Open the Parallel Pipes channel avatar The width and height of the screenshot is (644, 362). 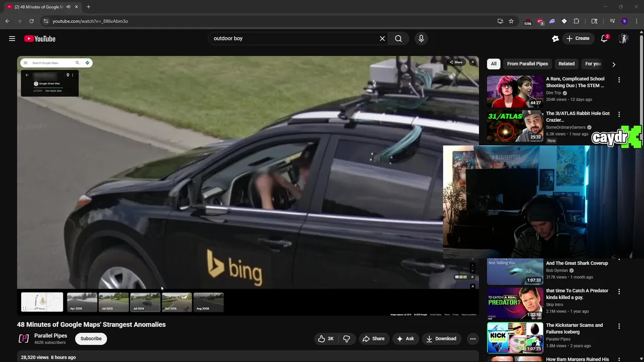(x=24, y=339)
